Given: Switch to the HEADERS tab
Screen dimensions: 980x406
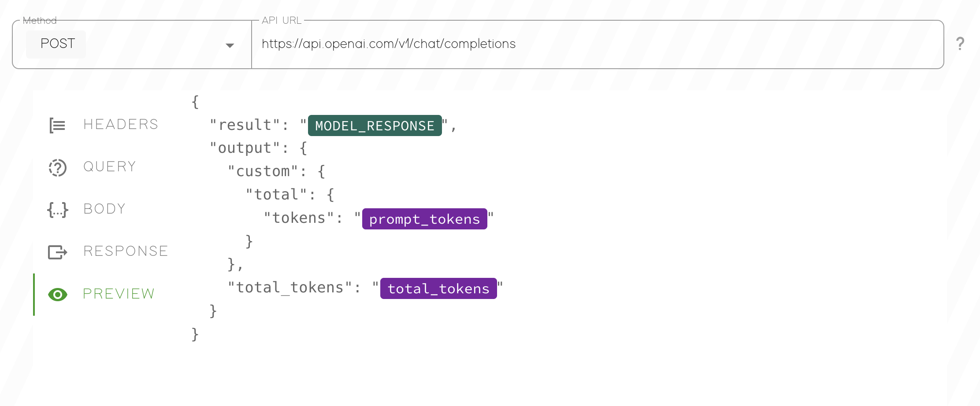Looking at the screenshot, I should click(121, 125).
